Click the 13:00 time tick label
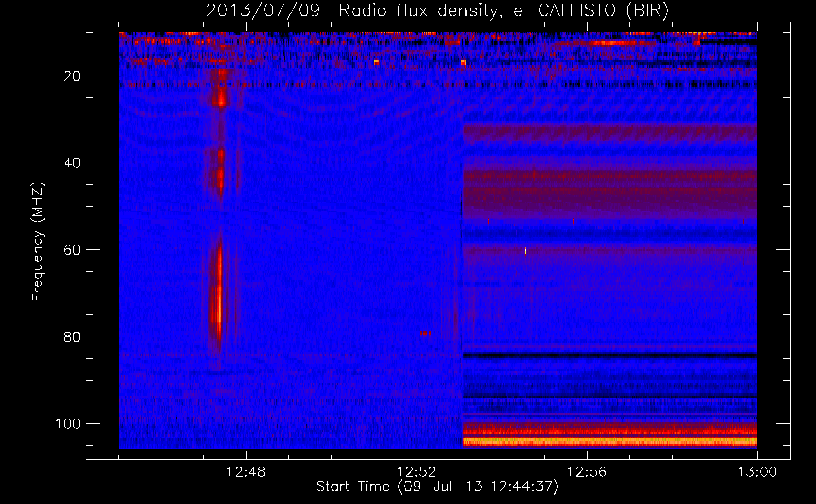Viewport: 816px width, 504px height. 757,472
